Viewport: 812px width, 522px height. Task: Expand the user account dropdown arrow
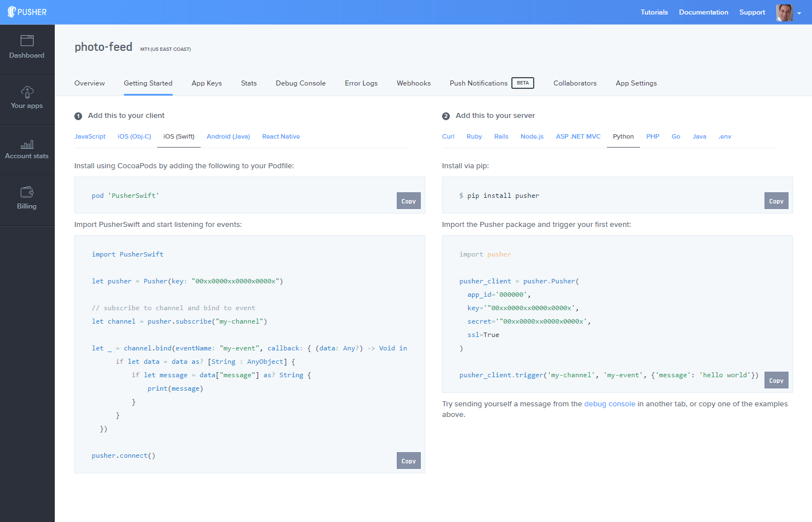[799, 13]
